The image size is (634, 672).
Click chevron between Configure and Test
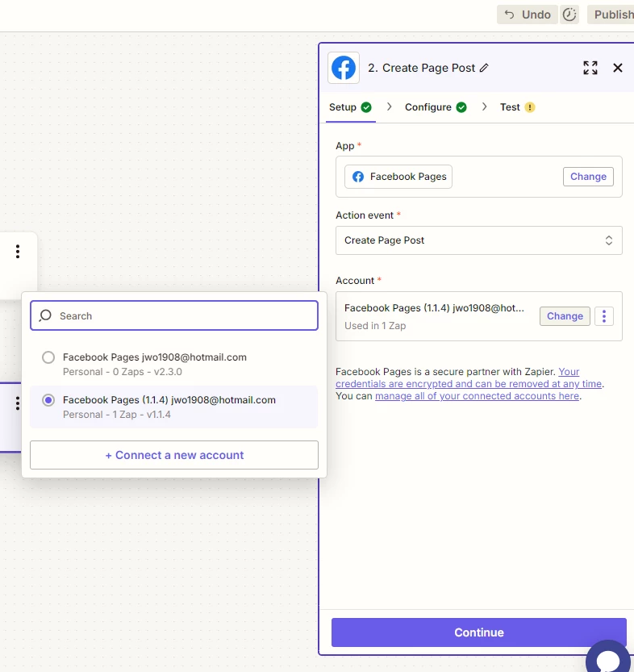484,106
